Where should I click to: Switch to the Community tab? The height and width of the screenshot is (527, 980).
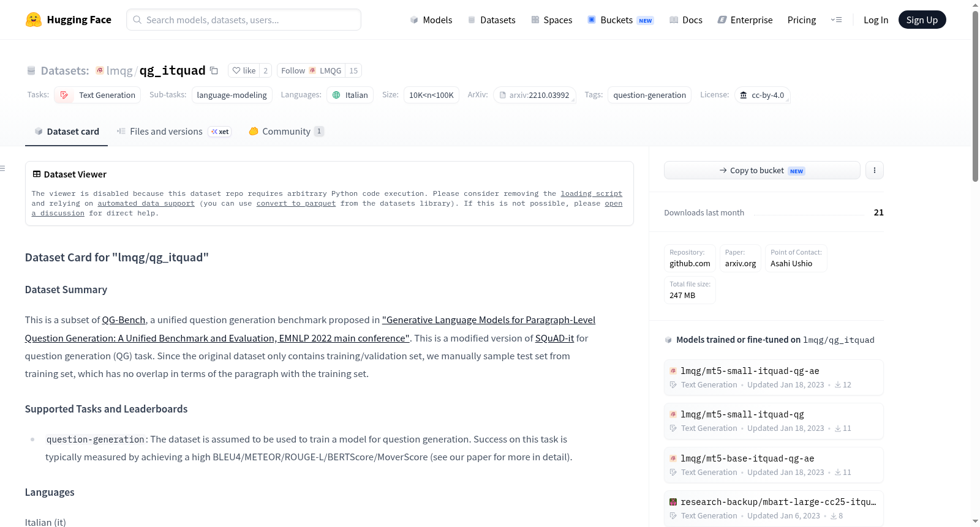click(286, 131)
